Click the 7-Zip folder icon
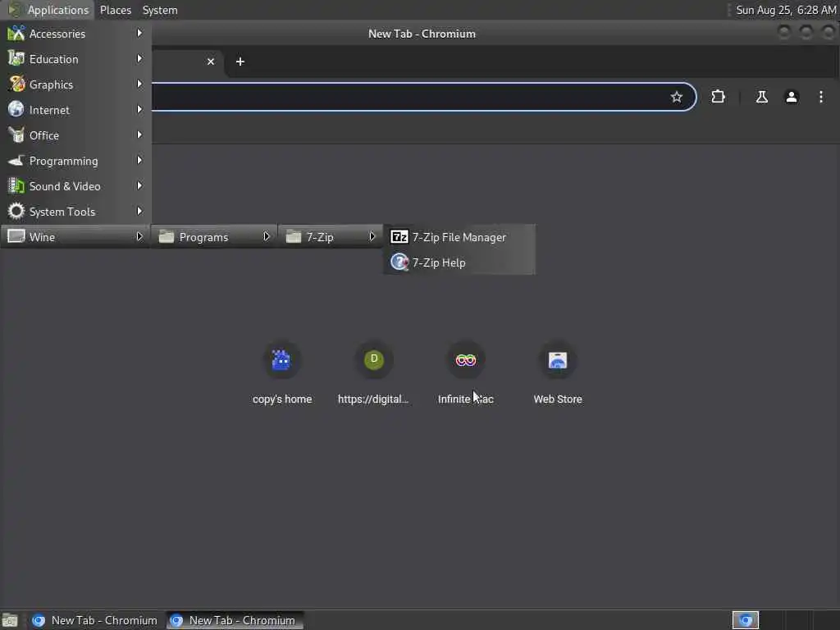The image size is (840, 630). (x=294, y=237)
